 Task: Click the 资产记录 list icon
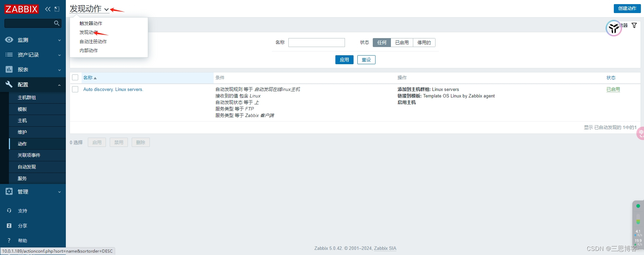coord(9,55)
